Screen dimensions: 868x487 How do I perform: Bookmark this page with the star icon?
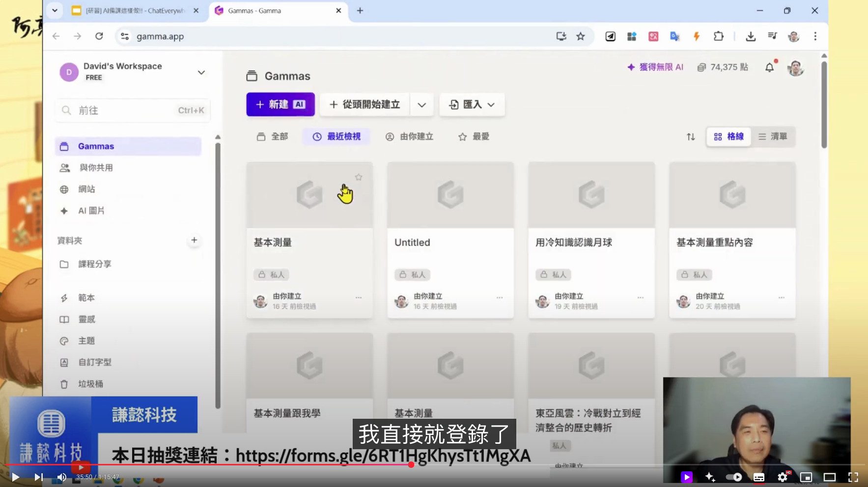pyautogui.click(x=581, y=36)
